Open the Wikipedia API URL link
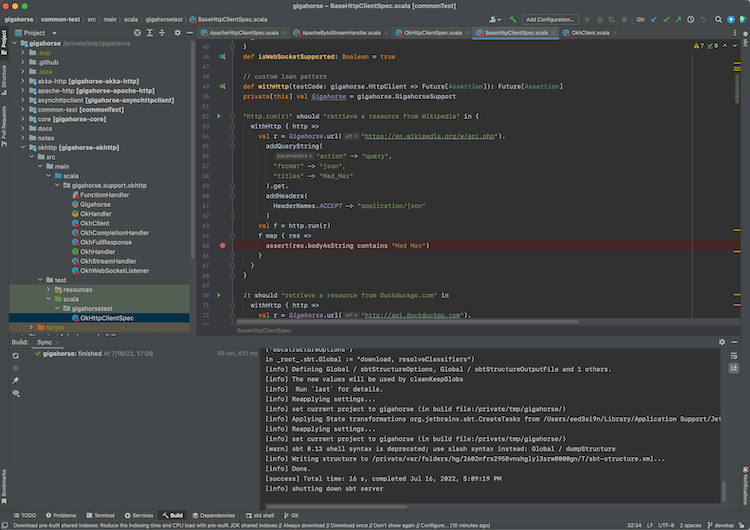Screen dimensions: 750x530 429,136
